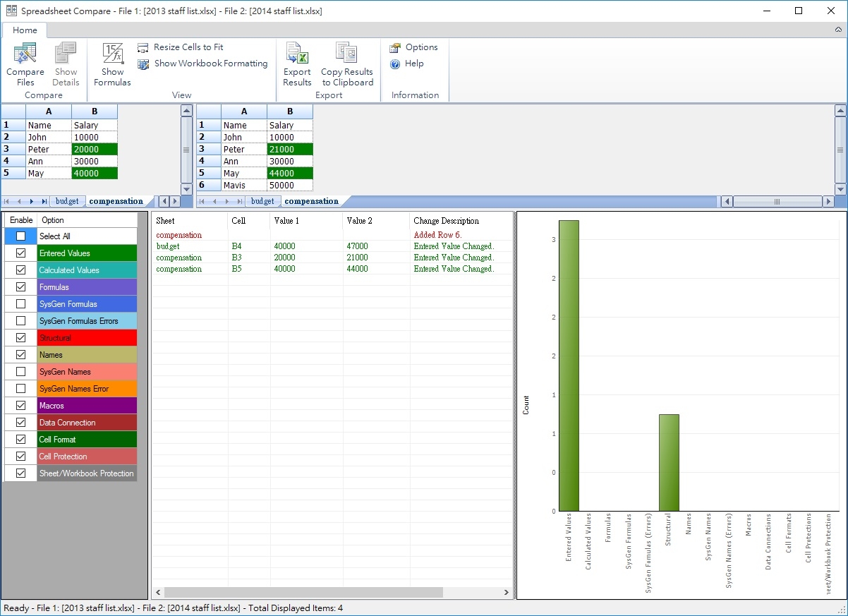
Task: Sort results by Change Description header
Action: coord(447,221)
